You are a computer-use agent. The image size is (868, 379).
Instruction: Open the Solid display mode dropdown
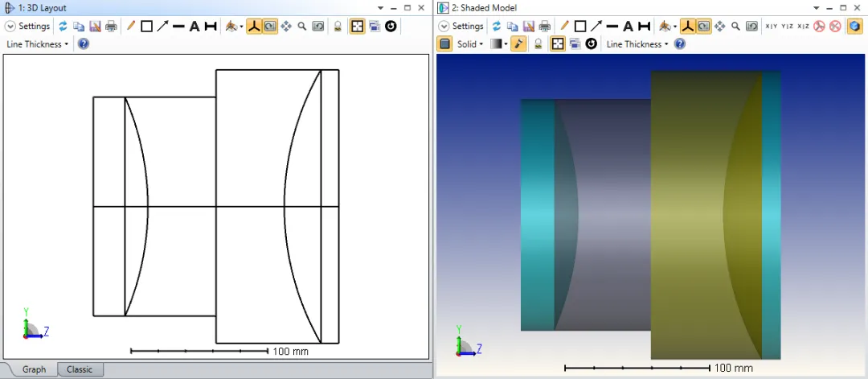(470, 44)
